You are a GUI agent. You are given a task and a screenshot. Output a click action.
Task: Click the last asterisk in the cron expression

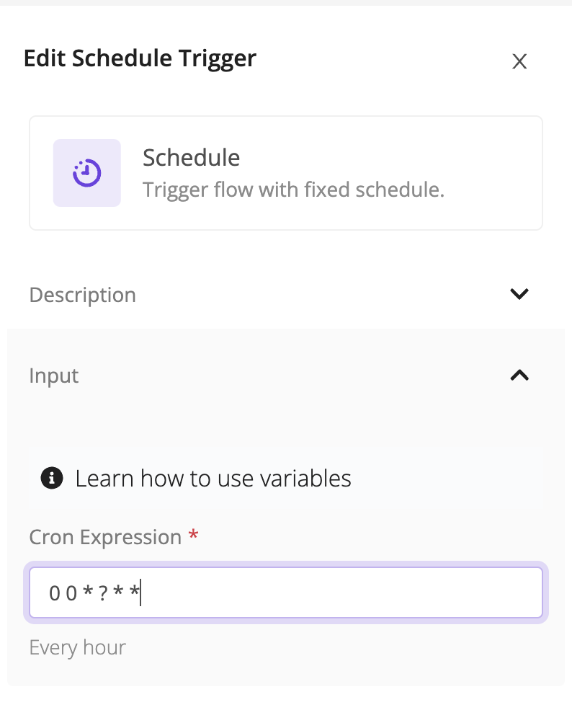[134, 592]
